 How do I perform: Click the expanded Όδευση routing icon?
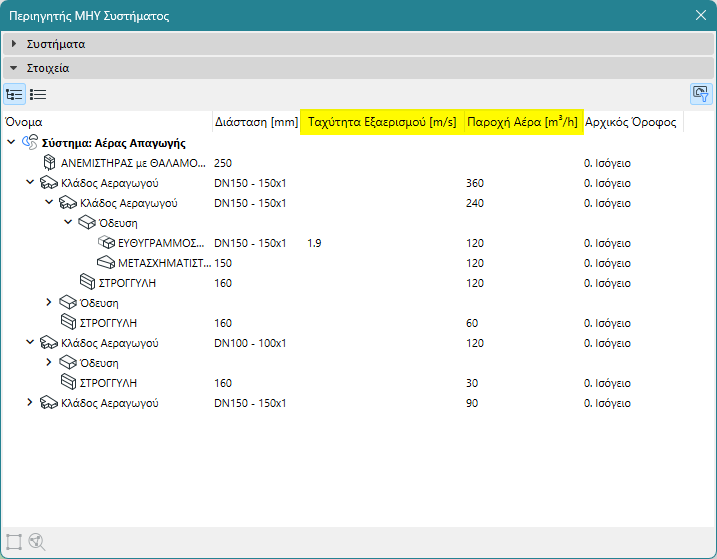(x=87, y=223)
